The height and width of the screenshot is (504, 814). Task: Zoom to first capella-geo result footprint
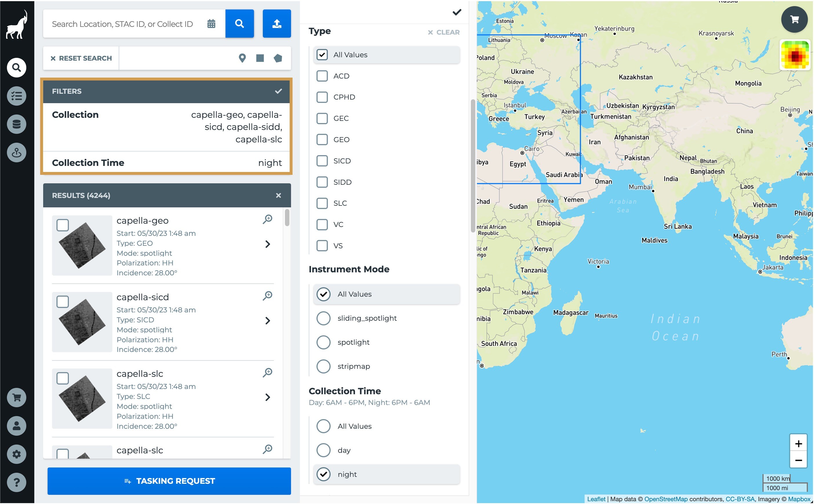267,219
